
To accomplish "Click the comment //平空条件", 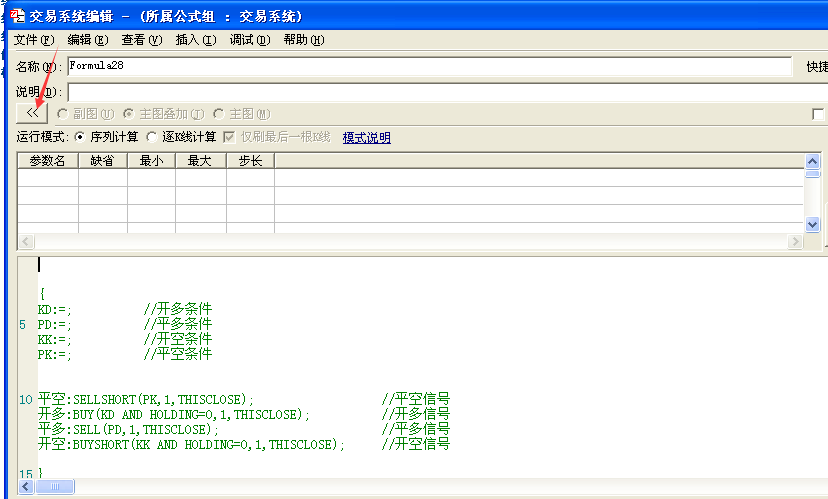I will click(177, 354).
